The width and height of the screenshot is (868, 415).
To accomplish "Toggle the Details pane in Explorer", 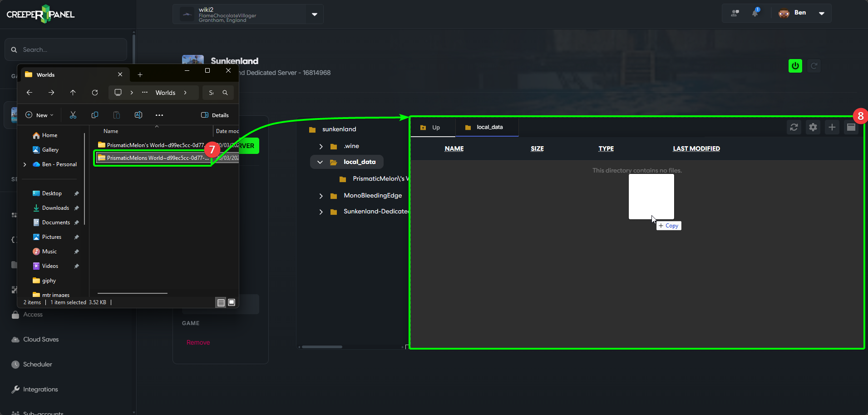I will pos(215,115).
